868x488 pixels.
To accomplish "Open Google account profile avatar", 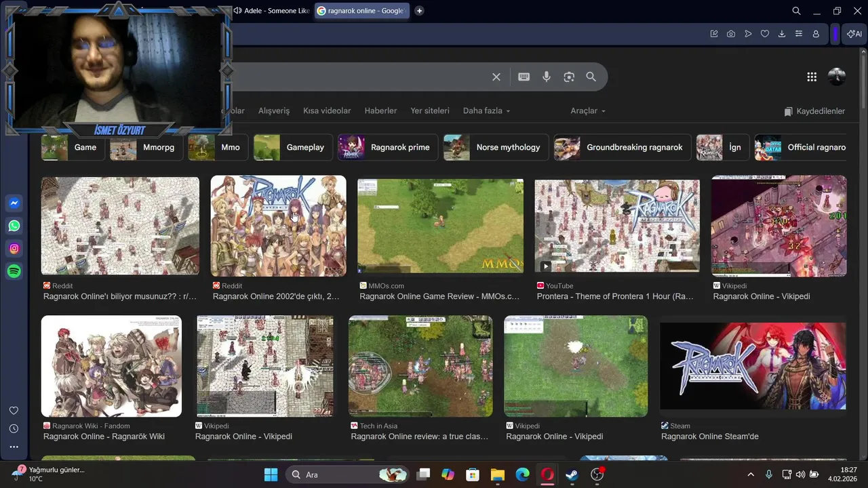I will 837,77.
